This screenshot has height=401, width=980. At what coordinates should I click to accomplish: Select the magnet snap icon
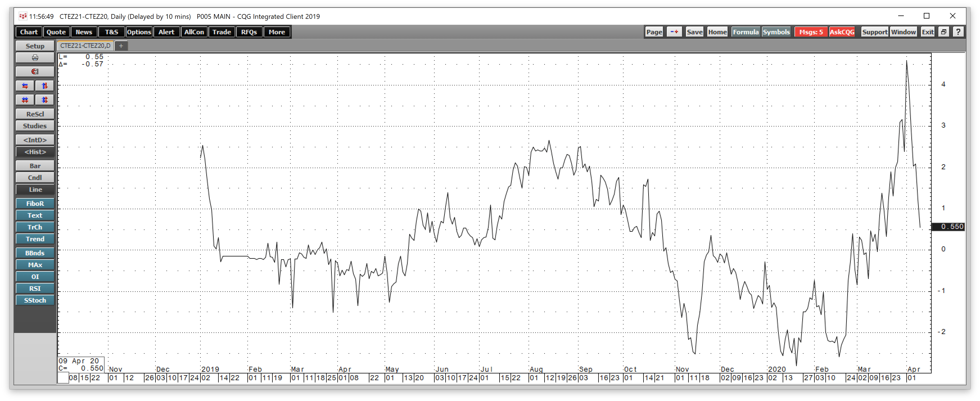[35, 71]
